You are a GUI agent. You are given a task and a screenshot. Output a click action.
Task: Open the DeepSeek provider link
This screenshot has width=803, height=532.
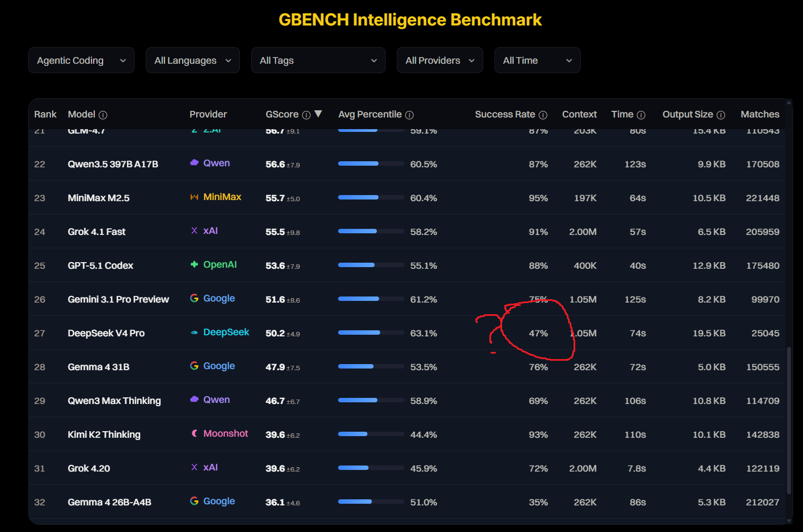(226, 332)
